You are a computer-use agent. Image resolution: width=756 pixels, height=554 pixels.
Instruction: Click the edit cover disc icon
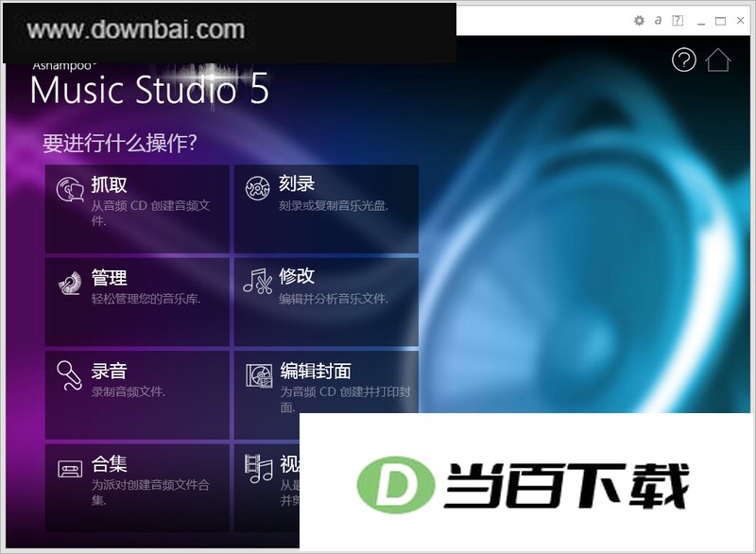(259, 375)
